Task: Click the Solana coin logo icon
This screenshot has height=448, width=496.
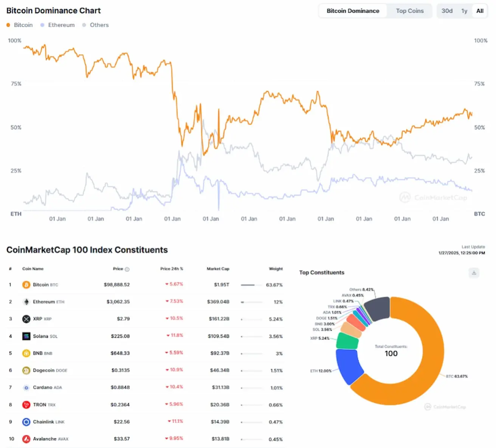Action: click(26, 336)
